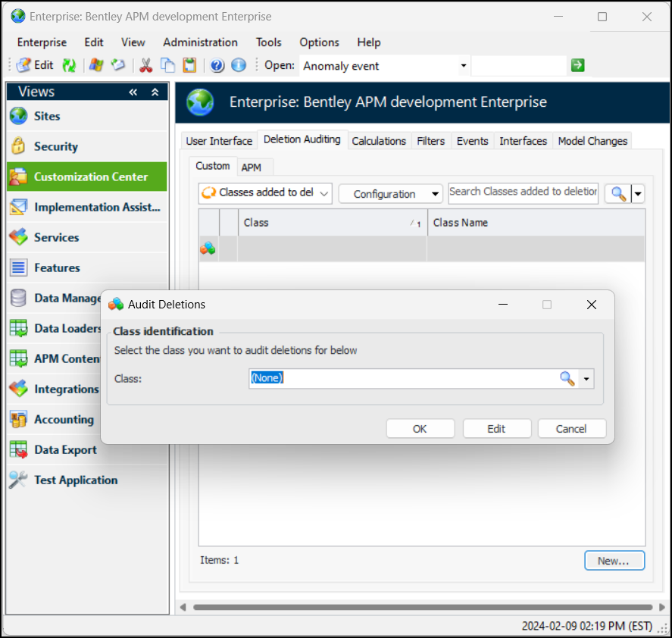Expand the Class field dropdown arrow
Screen dimensions: 672x638
(586, 379)
